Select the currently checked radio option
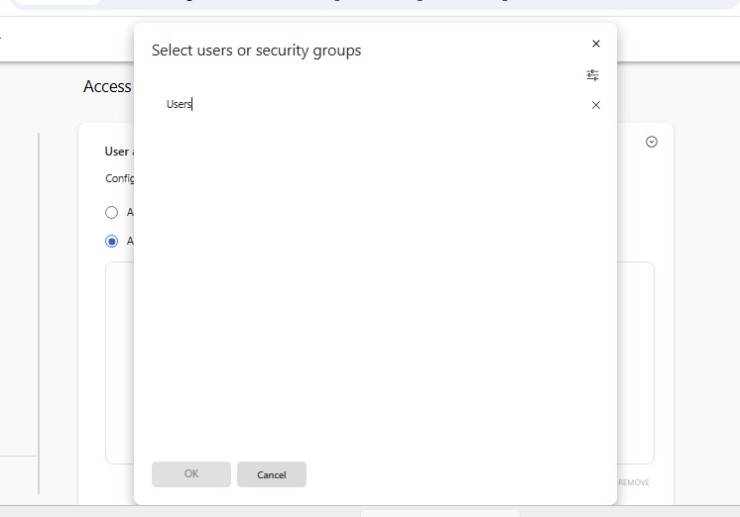This screenshot has width=740, height=517. point(111,241)
